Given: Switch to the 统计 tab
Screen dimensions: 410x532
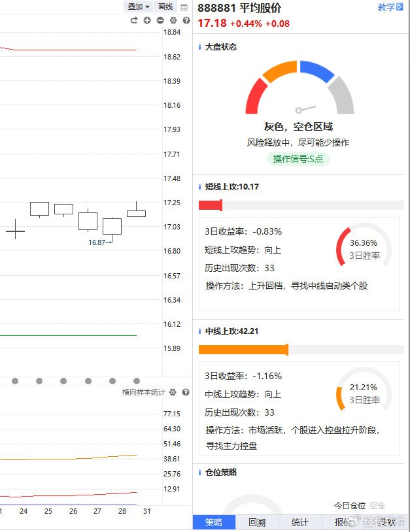Looking at the screenshot, I should (300, 522).
